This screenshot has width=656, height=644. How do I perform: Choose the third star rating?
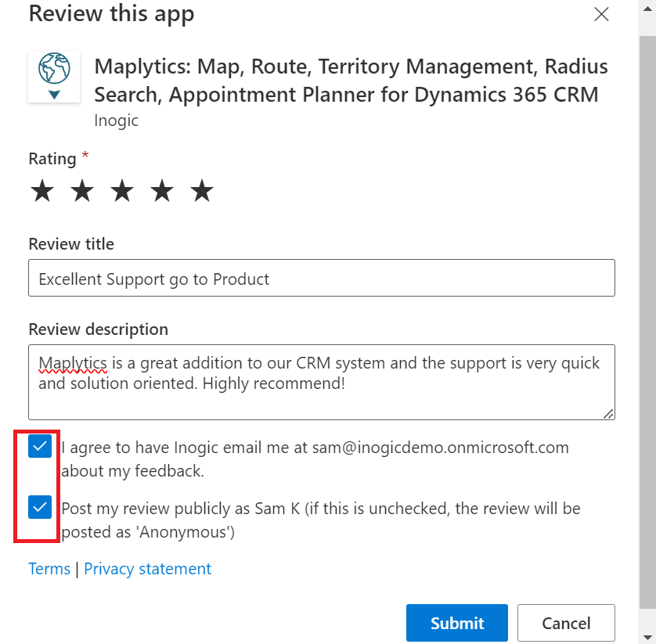coord(122,191)
